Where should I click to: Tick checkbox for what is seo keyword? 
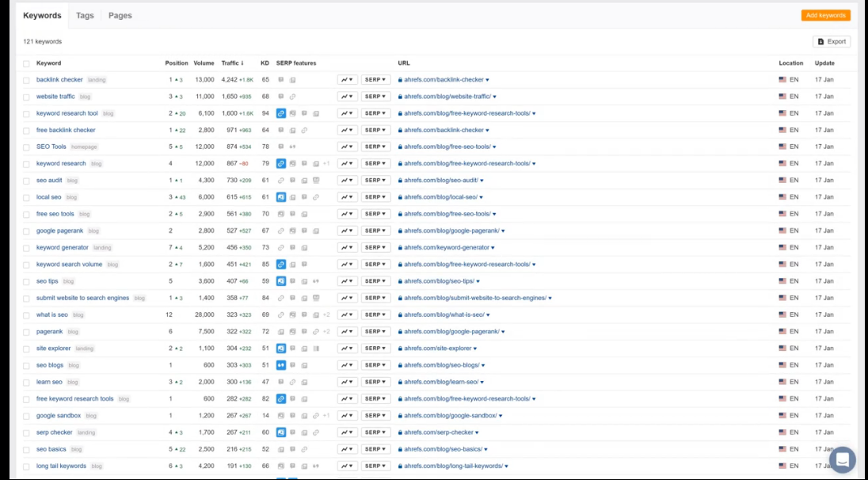pyautogui.click(x=26, y=315)
